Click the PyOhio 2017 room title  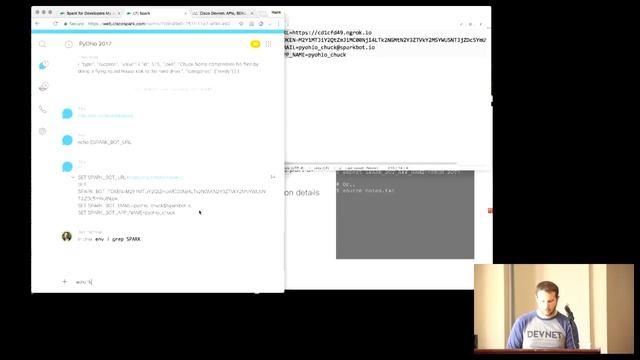pos(95,44)
